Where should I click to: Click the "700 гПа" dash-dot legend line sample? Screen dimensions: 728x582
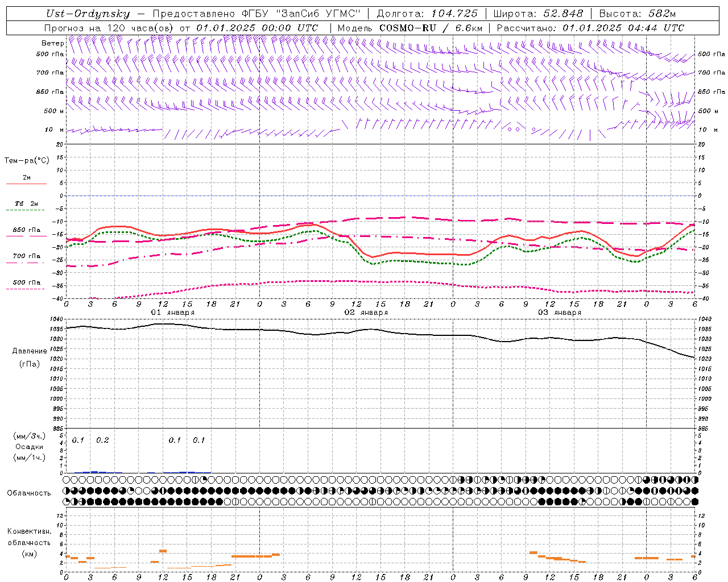pos(26,263)
